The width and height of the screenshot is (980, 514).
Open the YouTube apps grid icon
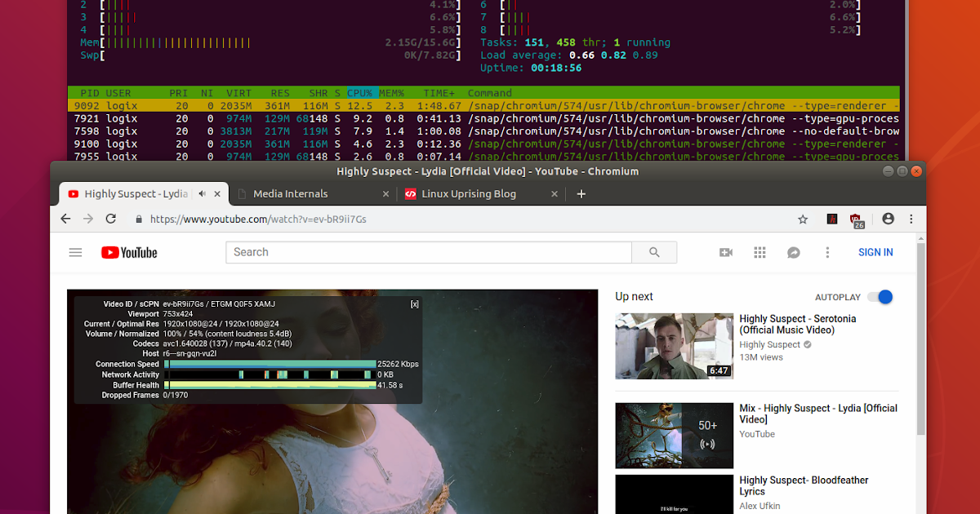[x=759, y=253]
